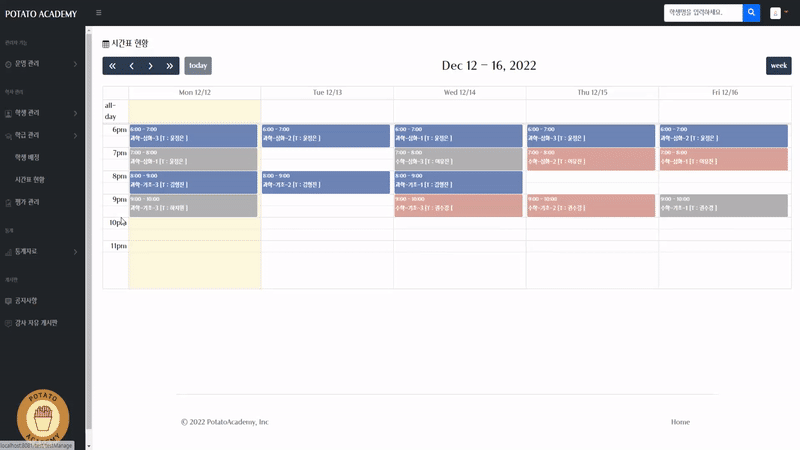Image resolution: width=800 pixels, height=450 pixels.
Task: Open Monday 9:00-10:00 gray class event
Action: coord(193,206)
